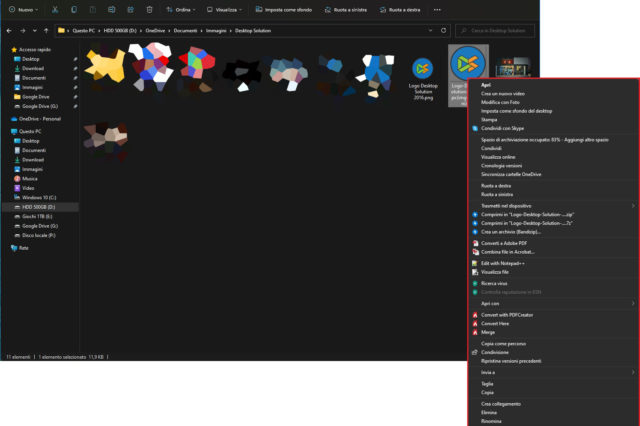Image resolution: width=640 pixels, height=426 pixels.
Task: Open the Nuovo dropdown
Action: (24, 9)
